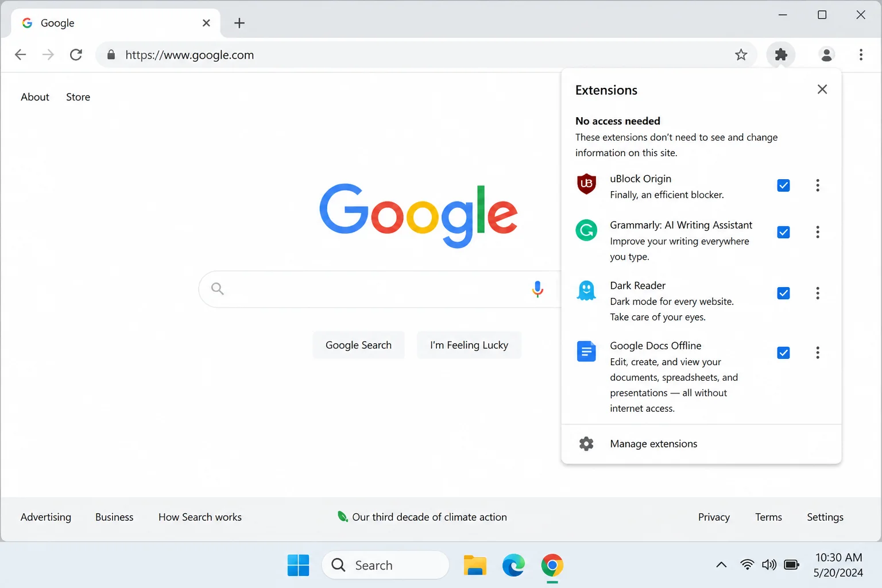Click the Manage extensions gear icon

coord(586,443)
